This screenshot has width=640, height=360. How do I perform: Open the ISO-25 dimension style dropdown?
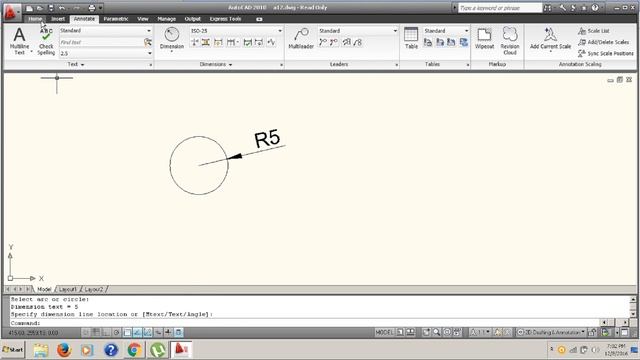point(280,31)
